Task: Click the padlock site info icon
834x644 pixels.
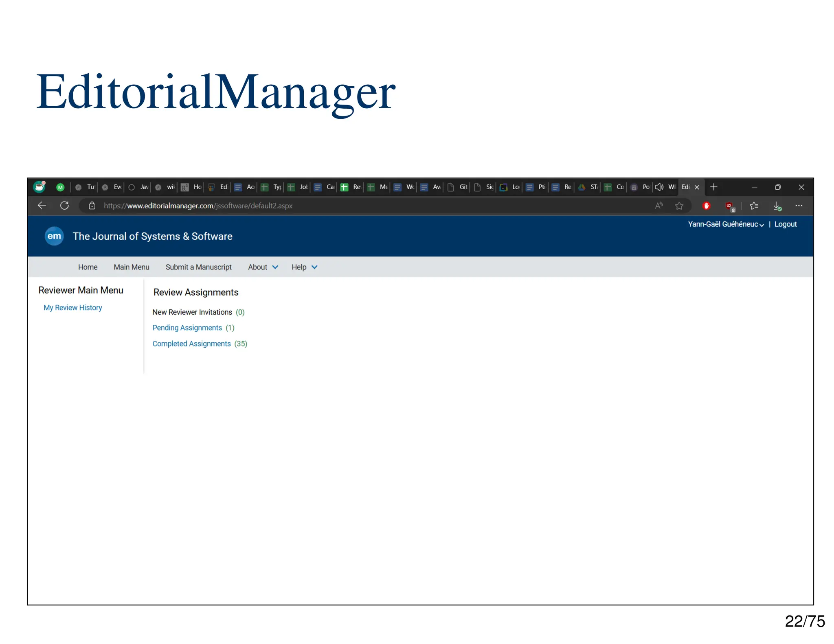Action: tap(92, 206)
